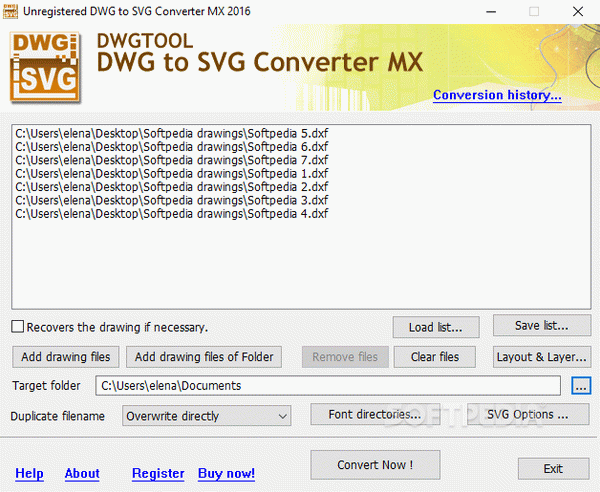
Task: Click Save list button
Action: pyautogui.click(x=542, y=326)
